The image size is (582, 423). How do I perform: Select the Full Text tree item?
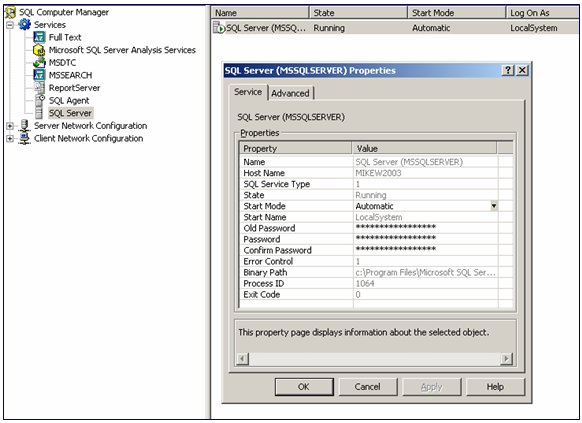click(65, 37)
